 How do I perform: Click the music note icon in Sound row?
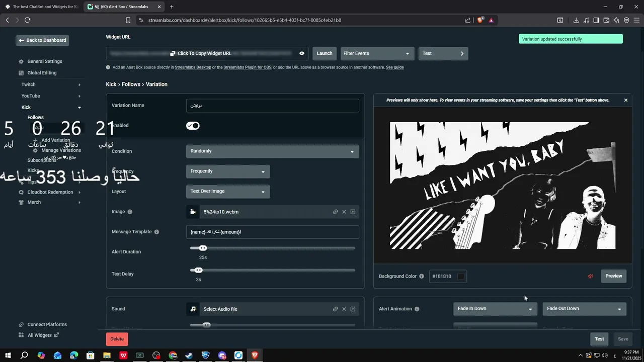pos(193,309)
